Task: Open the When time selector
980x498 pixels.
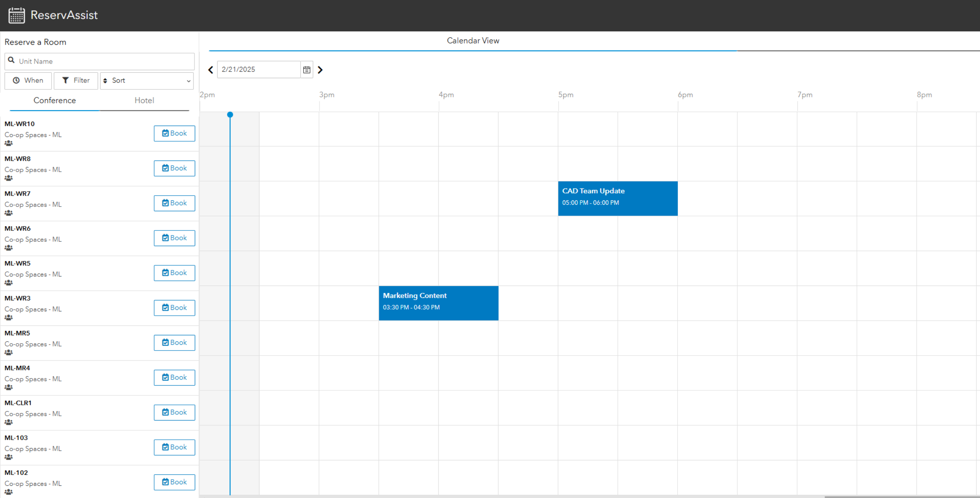Action: coord(28,81)
